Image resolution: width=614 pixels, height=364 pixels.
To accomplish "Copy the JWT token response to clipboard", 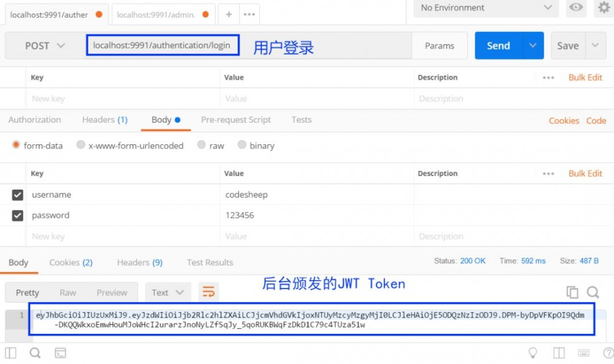I will point(572,293).
